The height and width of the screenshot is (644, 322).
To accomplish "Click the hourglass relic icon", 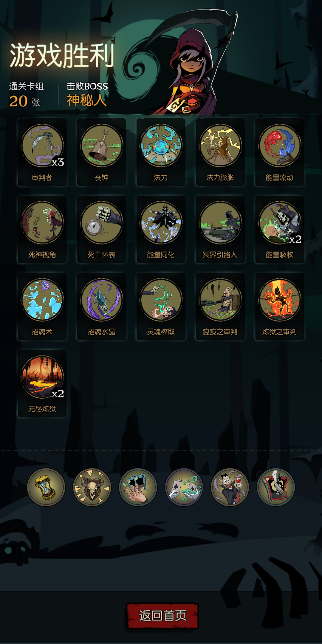I will 46,487.
